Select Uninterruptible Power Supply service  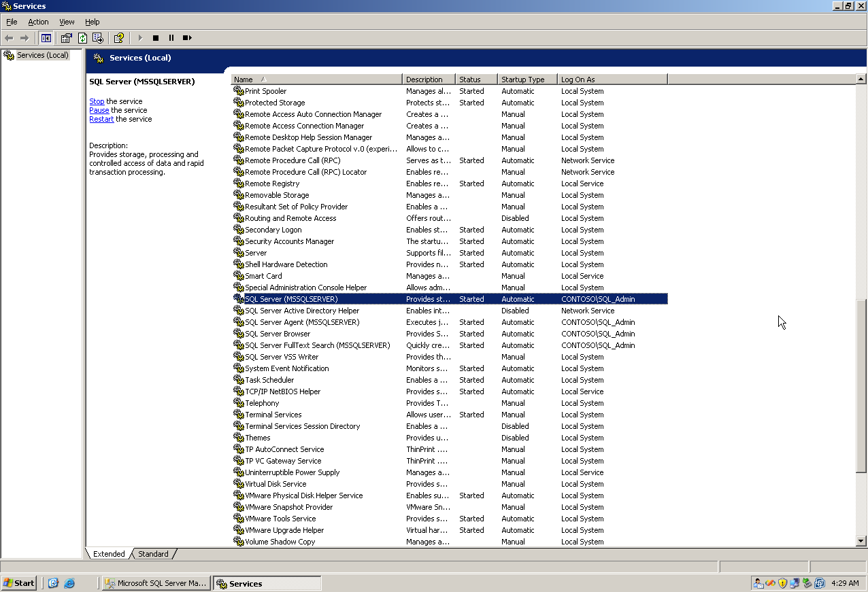point(292,472)
